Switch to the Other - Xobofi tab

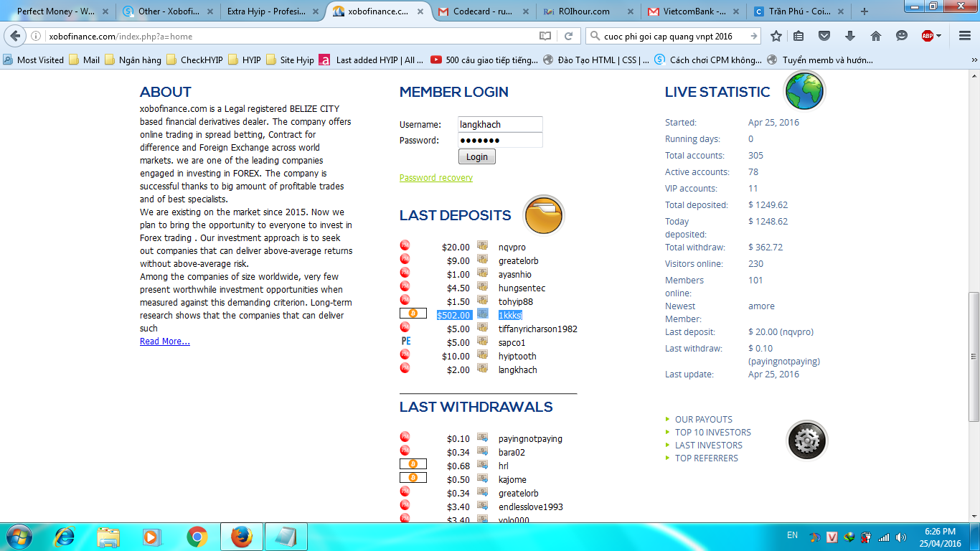pyautogui.click(x=167, y=11)
